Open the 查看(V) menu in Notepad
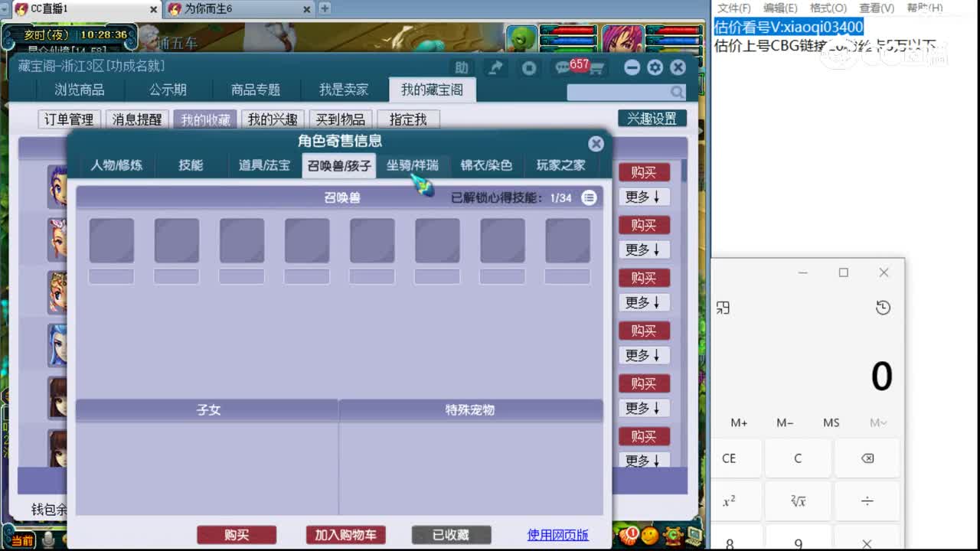This screenshot has width=980, height=551. [x=877, y=8]
